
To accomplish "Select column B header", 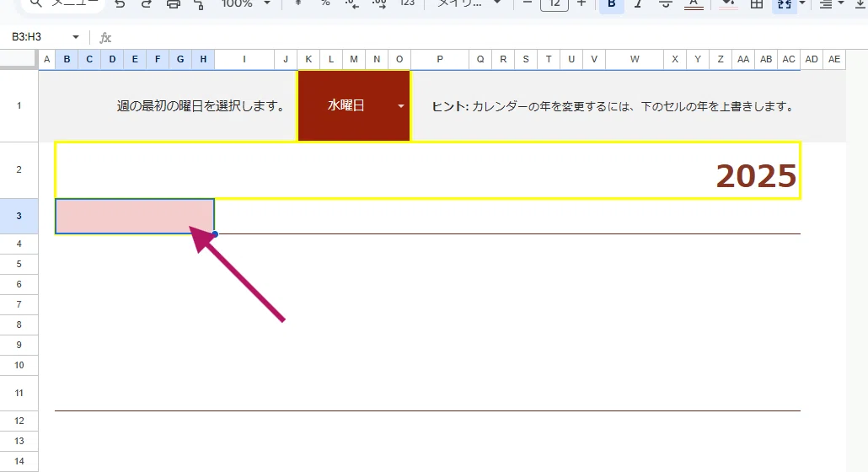I will [67, 59].
